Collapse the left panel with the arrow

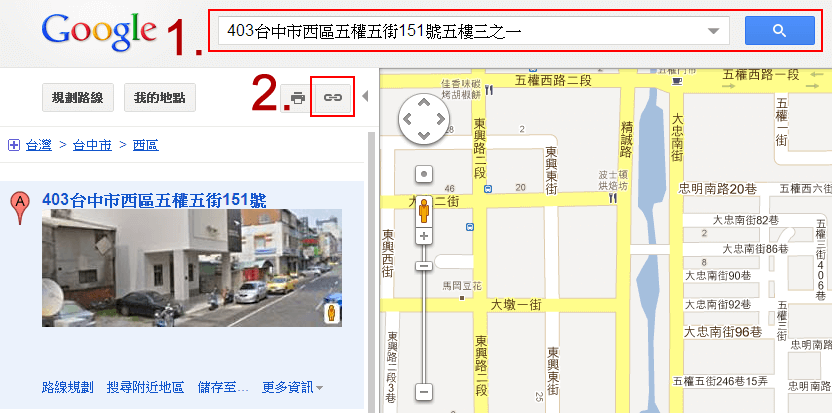tap(365, 97)
